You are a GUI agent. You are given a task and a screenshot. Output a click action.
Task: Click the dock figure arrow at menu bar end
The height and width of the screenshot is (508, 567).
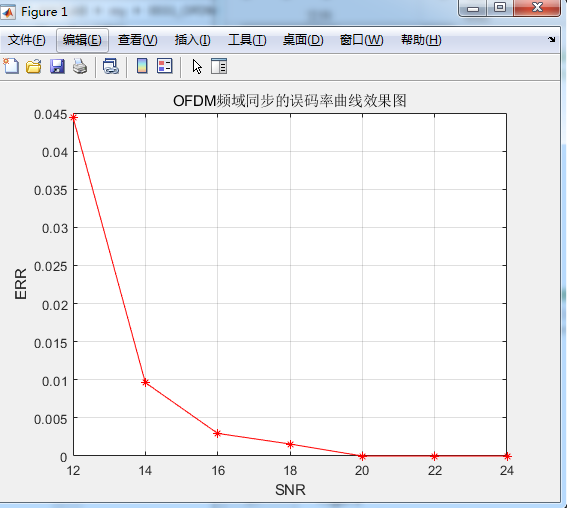(551, 39)
